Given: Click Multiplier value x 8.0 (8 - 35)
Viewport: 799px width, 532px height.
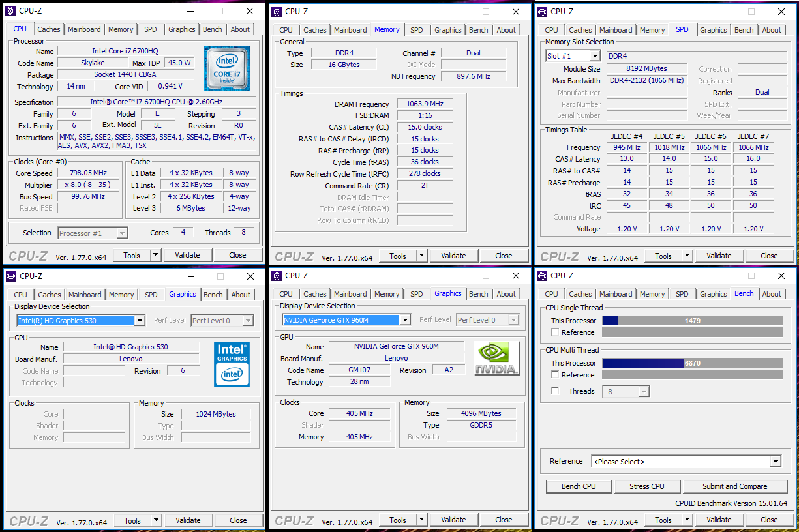Looking at the screenshot, I should point(89,185).
